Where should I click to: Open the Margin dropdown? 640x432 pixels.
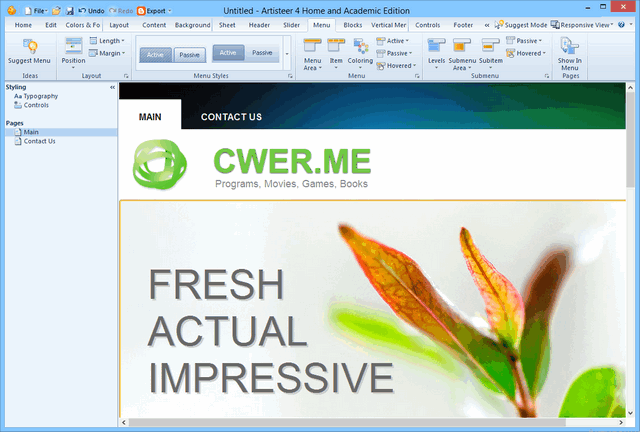click(107, 53)
